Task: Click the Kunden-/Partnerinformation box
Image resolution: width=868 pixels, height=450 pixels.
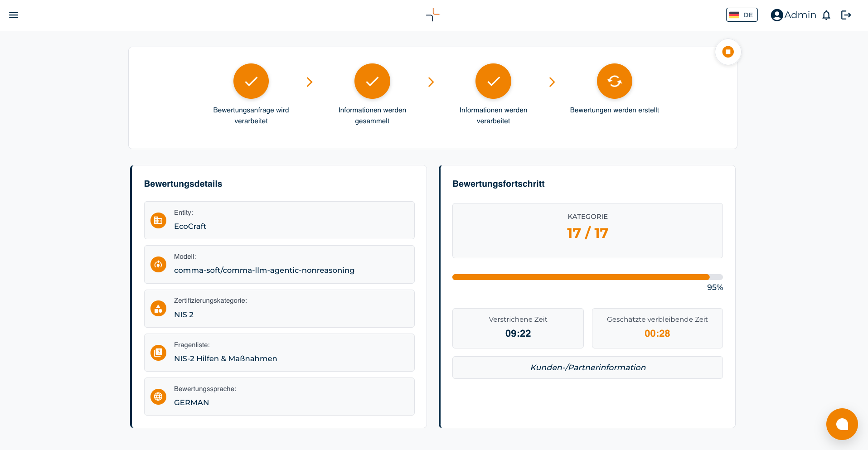Action: point(587,368)
